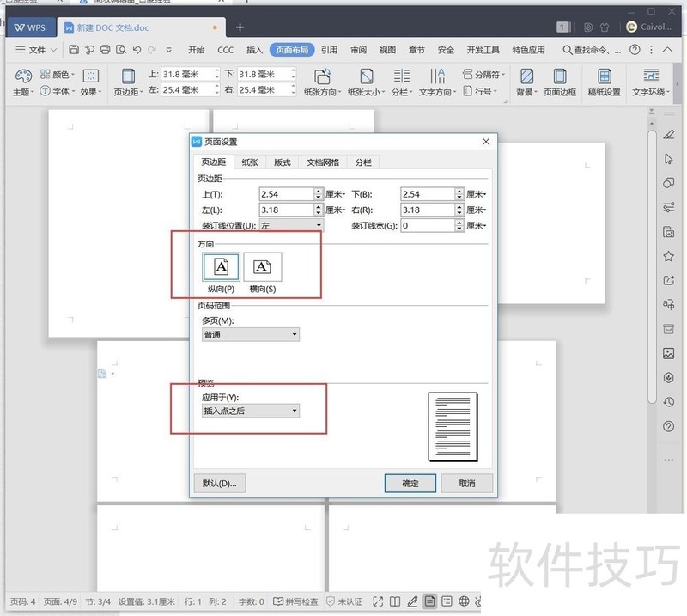This screenshot has height=616, width=687.
Task: Click the Print icon in quick toolbar
Action: coord(105,50)
